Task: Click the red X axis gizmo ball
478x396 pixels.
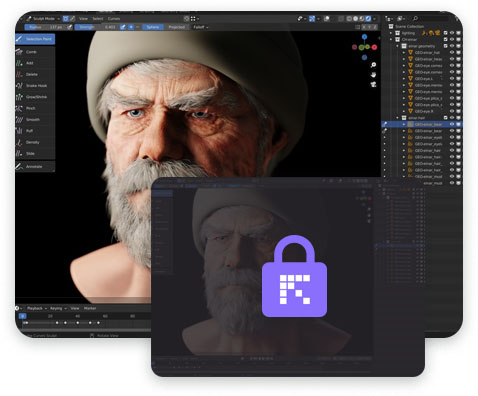Action: (x=374, y=47)
